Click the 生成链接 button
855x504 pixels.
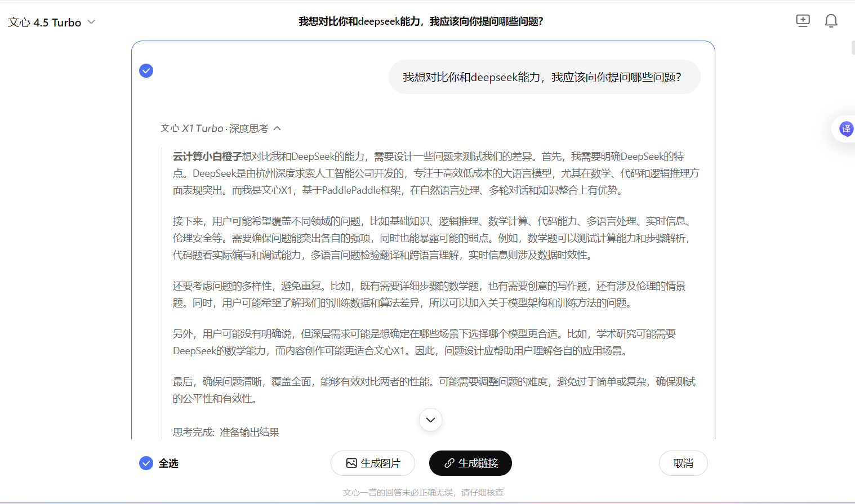pos(470,463)
